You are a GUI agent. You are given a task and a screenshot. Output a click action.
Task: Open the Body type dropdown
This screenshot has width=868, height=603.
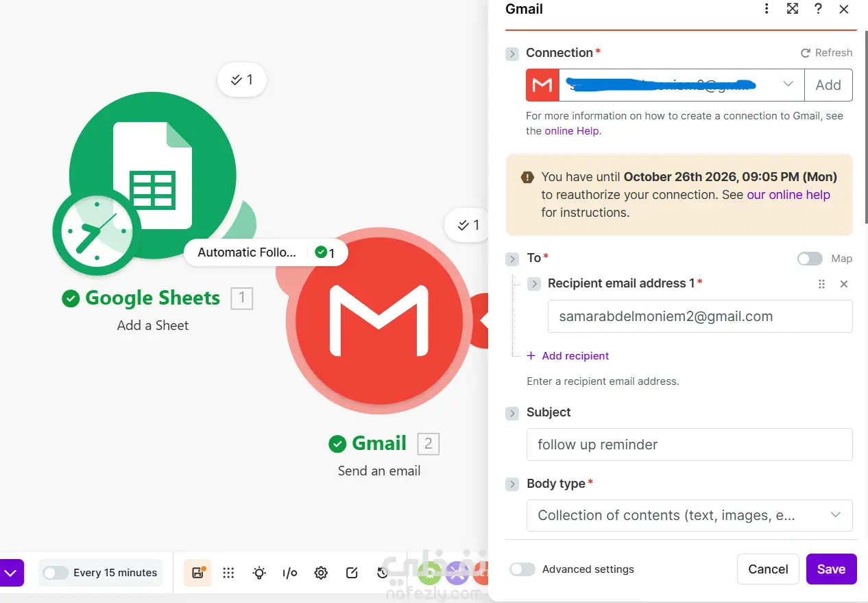click(690, 515)
